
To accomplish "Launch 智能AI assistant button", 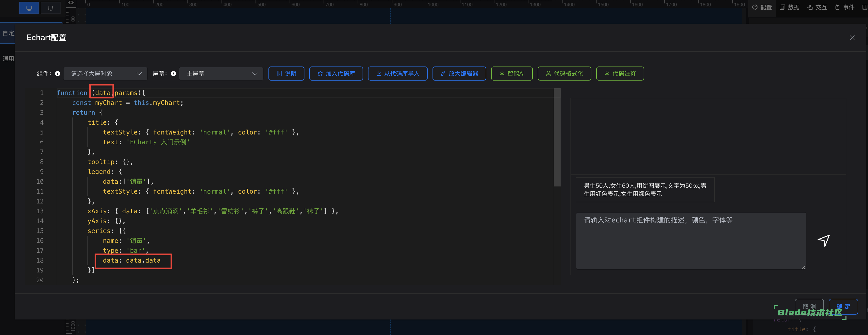I will (x=512, y=73).
